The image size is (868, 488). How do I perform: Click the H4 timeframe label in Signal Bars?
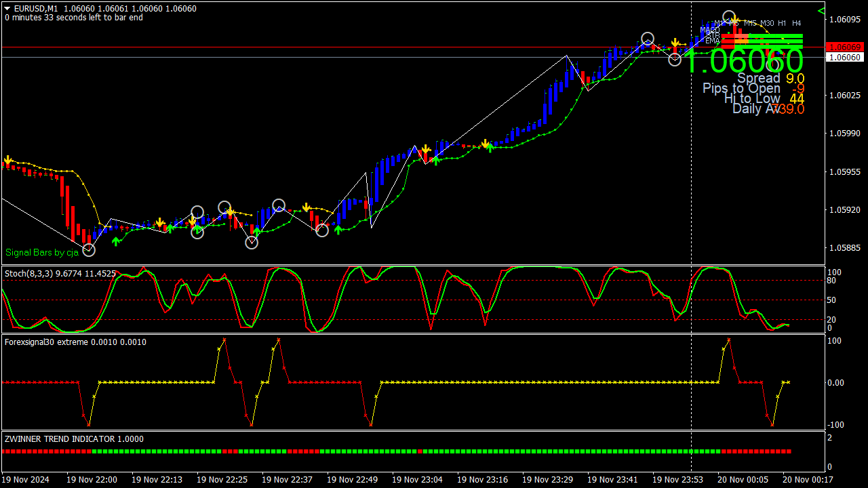797,23
